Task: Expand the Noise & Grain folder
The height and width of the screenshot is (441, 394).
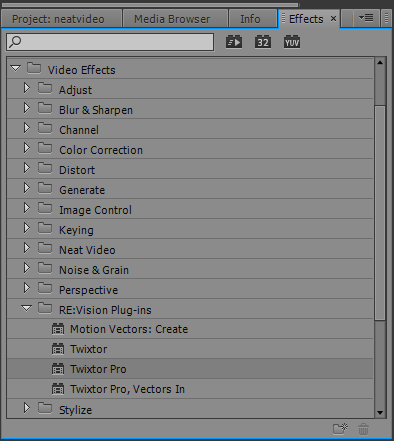Action: (x=27, y=268)
